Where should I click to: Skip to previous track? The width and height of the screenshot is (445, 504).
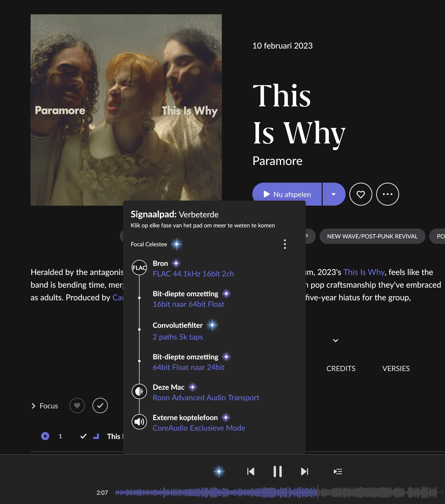coord(251,471)
